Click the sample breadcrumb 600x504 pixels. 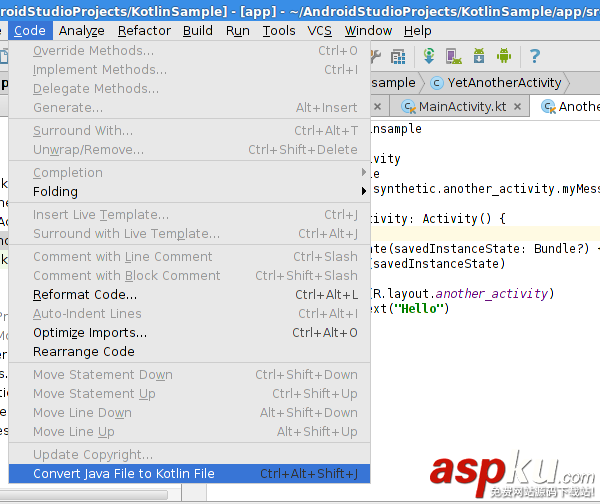tap(393, 83)
